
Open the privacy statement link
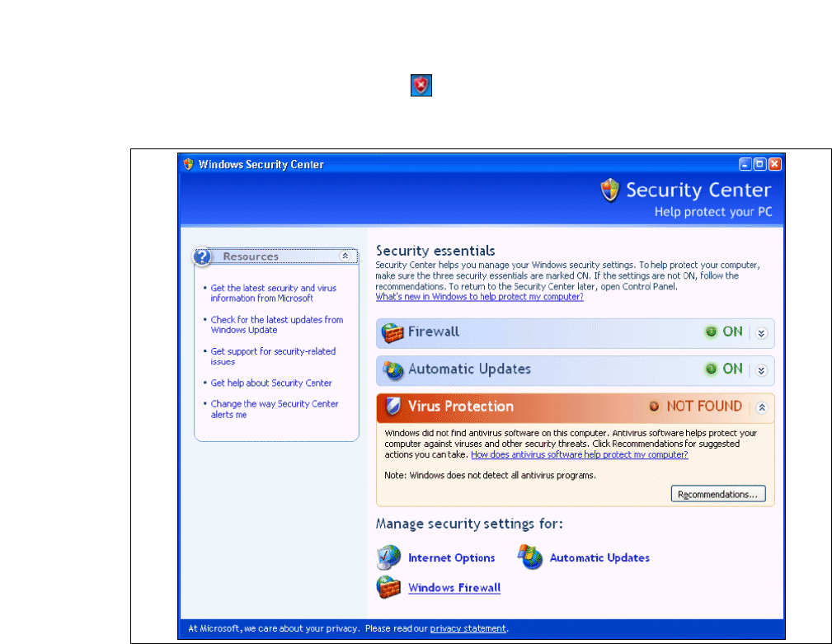coord(468,628)
